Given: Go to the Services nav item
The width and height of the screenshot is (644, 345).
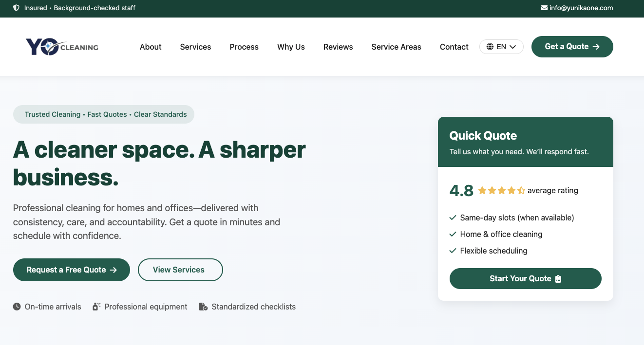Looking at the screenshot, I should tap(195, 47).
